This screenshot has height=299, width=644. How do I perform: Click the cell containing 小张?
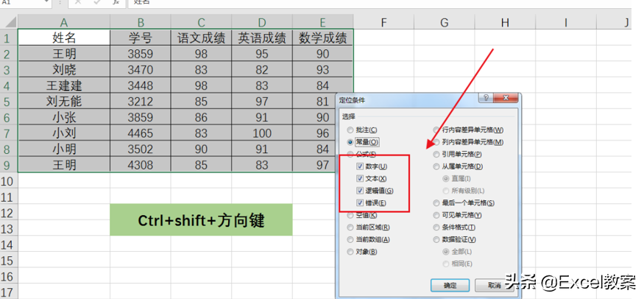tap(64, 117)
